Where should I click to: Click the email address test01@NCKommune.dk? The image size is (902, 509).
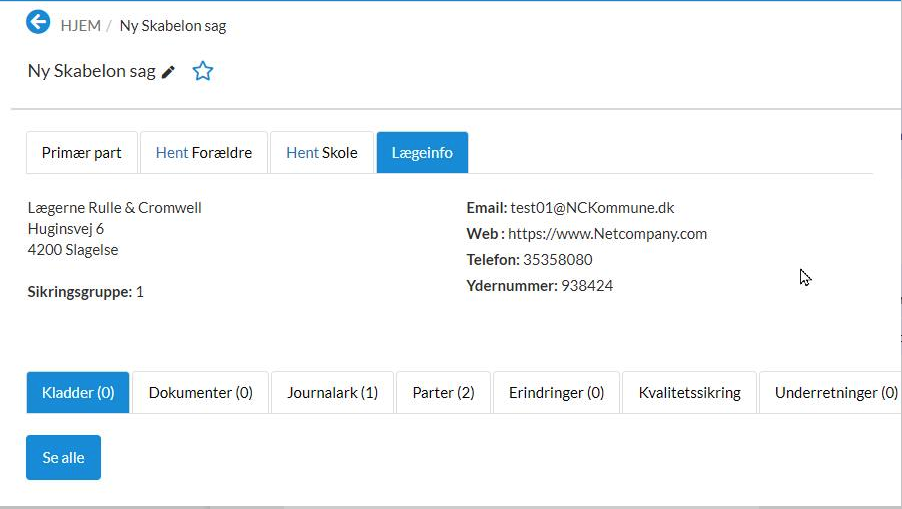(592, 208)
